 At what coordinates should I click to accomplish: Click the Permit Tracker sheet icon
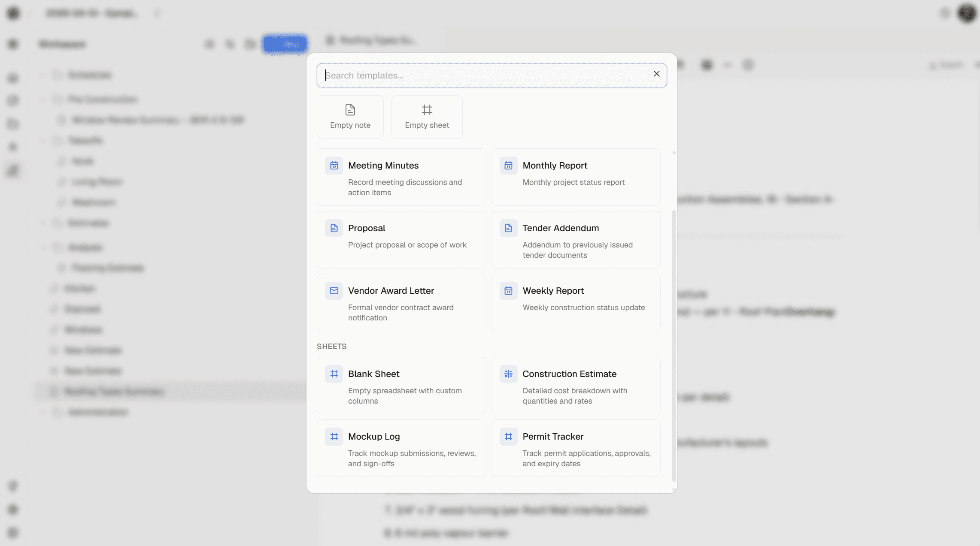(508, 437)
